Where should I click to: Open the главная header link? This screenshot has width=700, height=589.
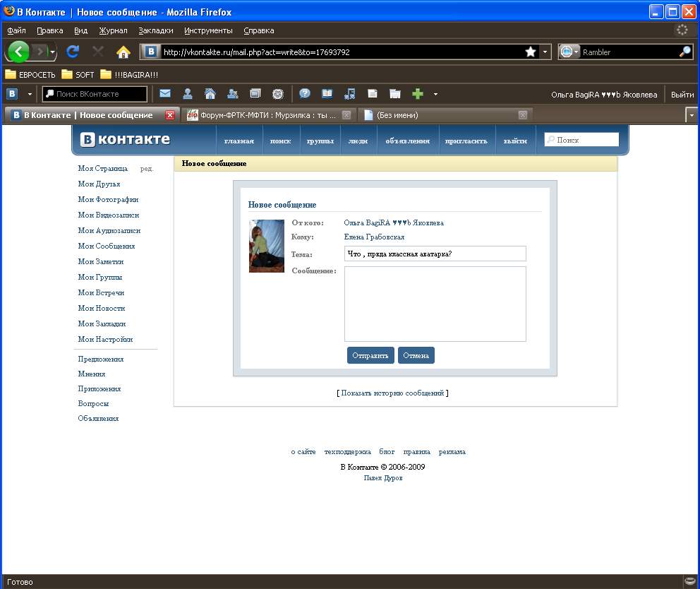pyautogui.click(x=239, y=141)
